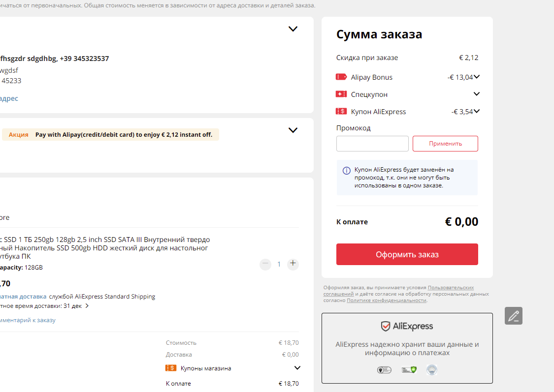Expand the Alipay Bonus discount details
Screen dimensions: 554x392
tap(477, 77)
